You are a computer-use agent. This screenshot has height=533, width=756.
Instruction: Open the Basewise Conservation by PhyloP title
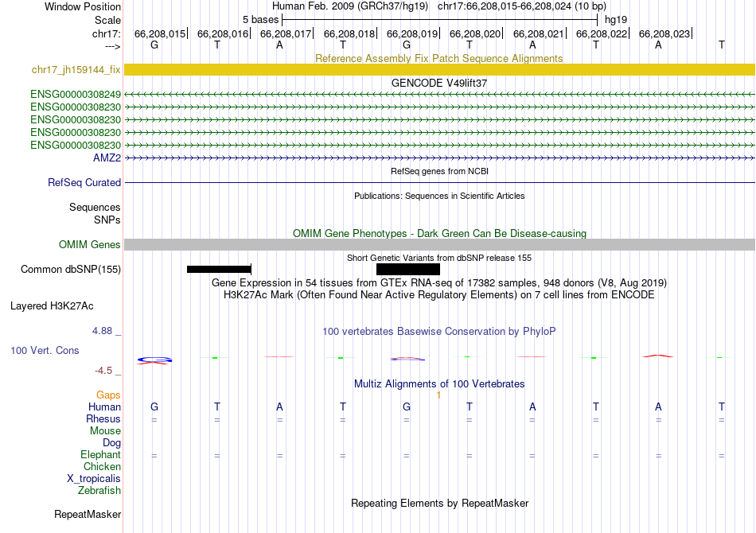[438, 332]
